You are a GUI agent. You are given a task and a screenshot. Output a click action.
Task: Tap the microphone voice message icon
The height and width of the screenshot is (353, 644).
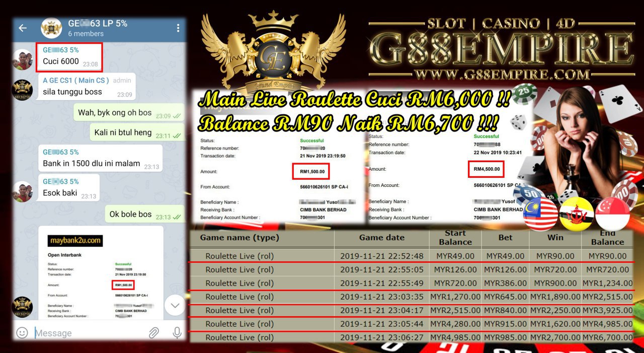177,333
